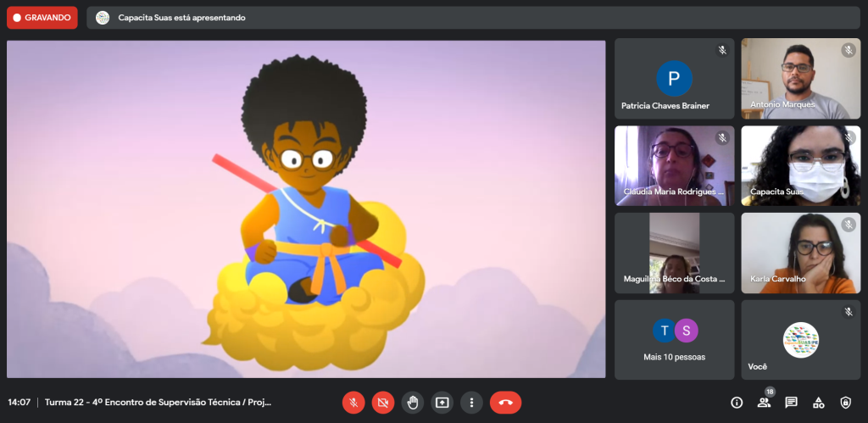
Task: Open the activities shapes icon
Action: click(x=818, y=403)
